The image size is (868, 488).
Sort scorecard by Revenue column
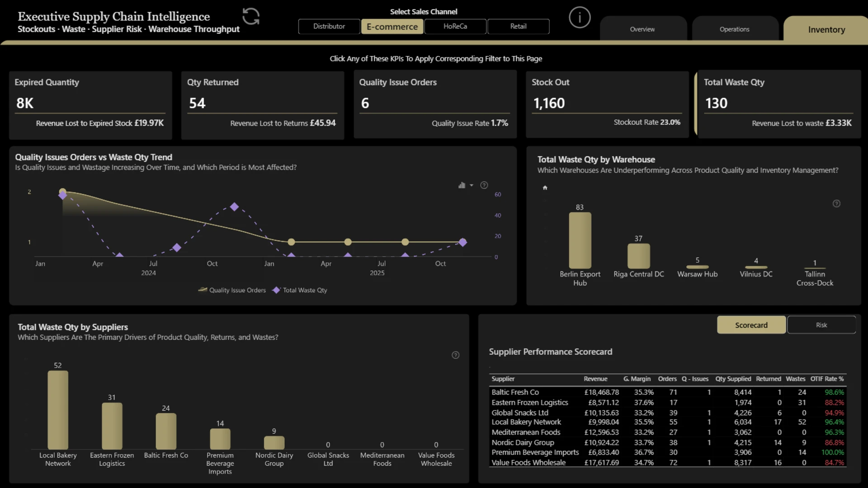pyautogui.click(x=595, y=379)
